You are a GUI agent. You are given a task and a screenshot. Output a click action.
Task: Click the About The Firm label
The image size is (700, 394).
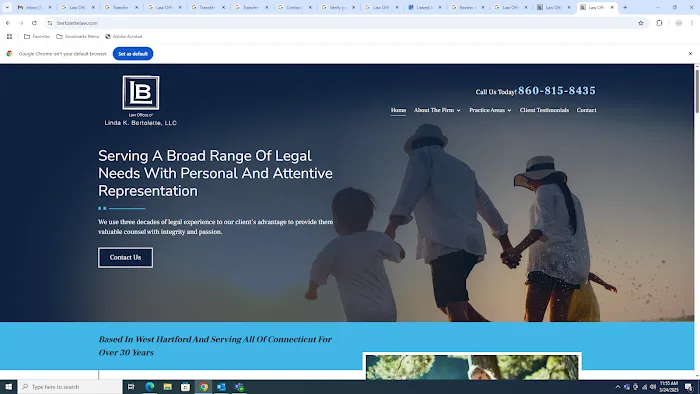pos(433,110)
